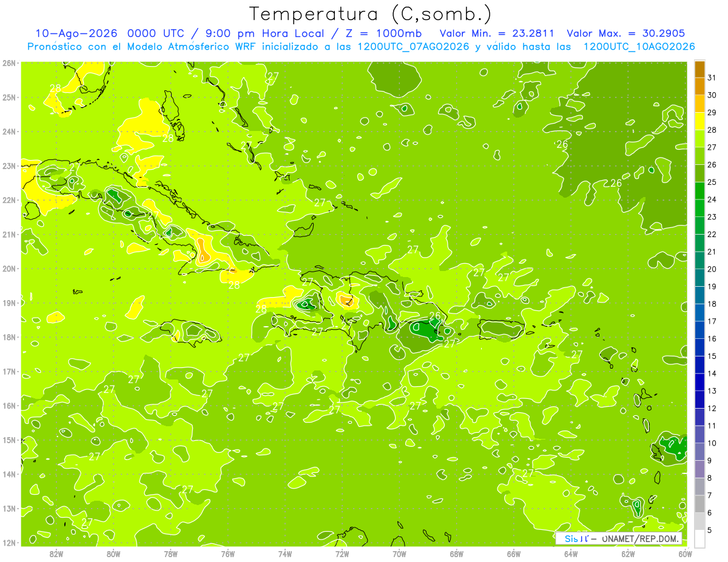
Task: Click the legend value 5
Action: [710, 530]
